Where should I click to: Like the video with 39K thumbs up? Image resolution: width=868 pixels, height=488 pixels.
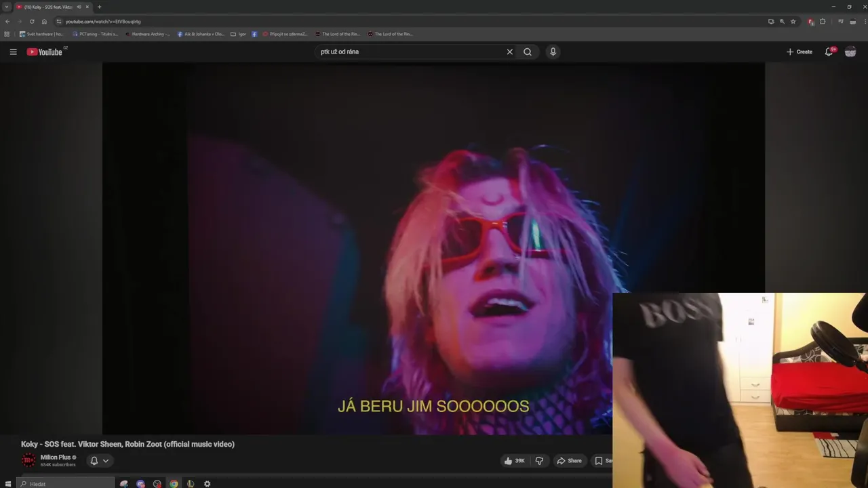coord(514,461)
